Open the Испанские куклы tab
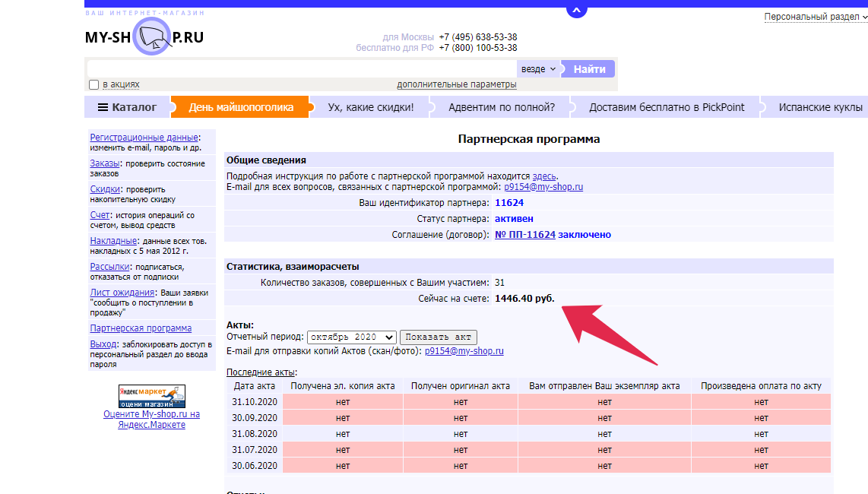 click(x=820, y=107)
